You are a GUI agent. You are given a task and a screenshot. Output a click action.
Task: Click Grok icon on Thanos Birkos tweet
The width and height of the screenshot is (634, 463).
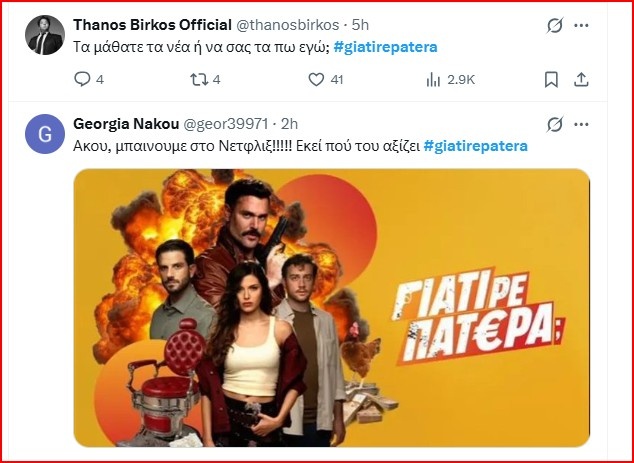[554, 25]
